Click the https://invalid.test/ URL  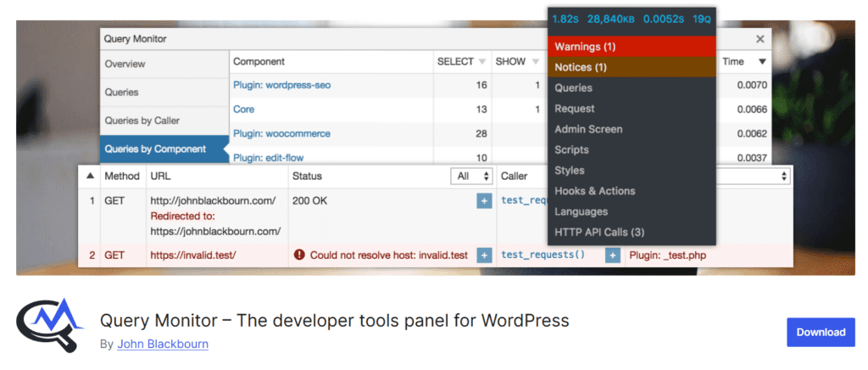194,255
